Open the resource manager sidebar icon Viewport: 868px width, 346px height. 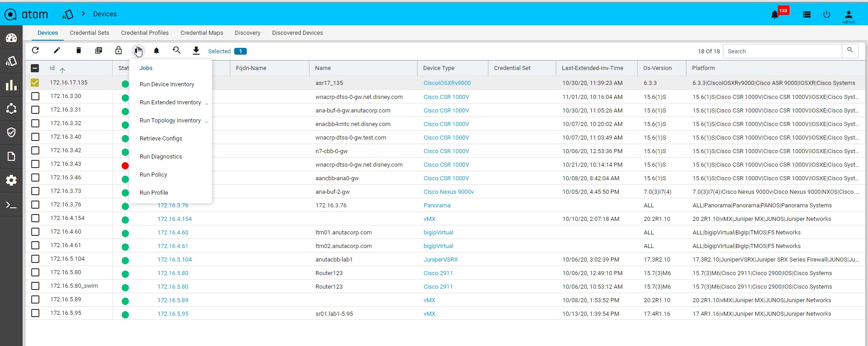click(11, 61)
